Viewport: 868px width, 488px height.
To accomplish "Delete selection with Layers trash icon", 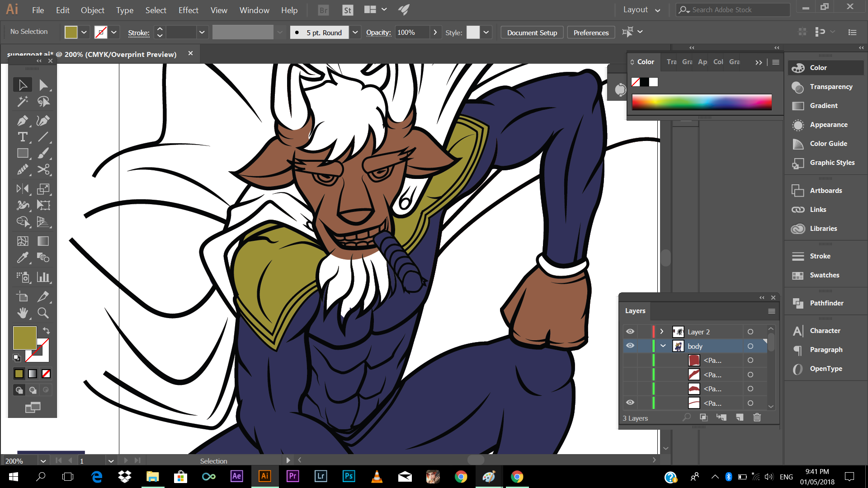I will [757, 418].
